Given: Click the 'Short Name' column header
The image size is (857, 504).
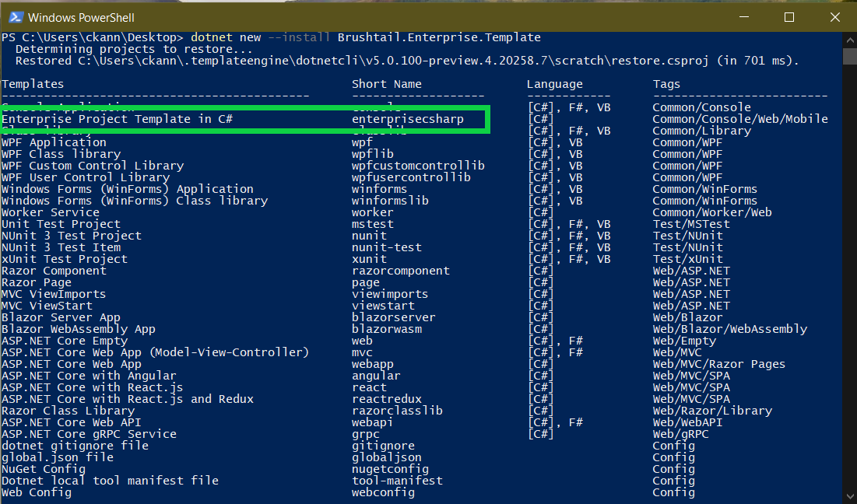Looking at the screenshot, I should [386, 84].
